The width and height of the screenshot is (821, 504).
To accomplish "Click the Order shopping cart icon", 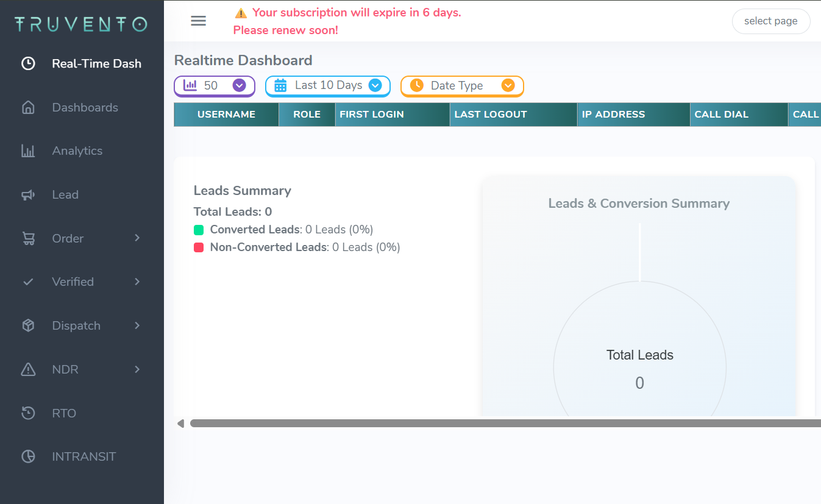I will (28, 238).
